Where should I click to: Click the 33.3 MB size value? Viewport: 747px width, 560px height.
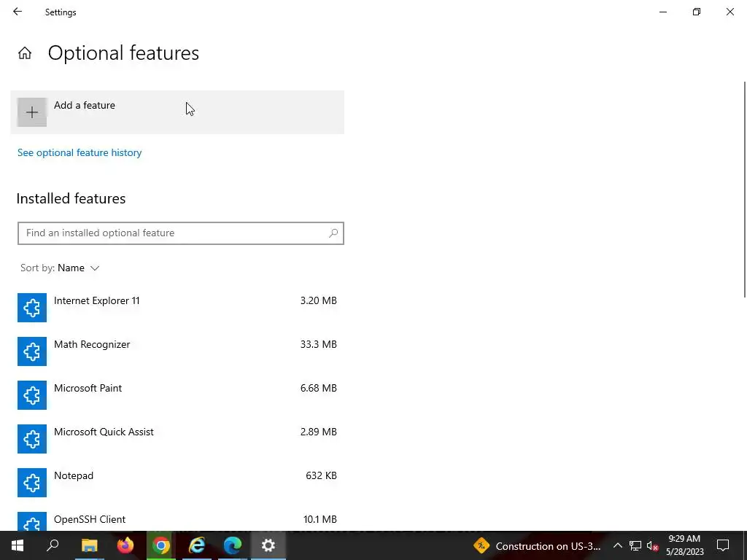coord(319,345)
